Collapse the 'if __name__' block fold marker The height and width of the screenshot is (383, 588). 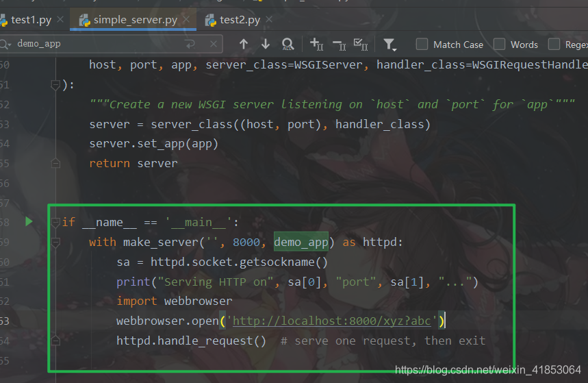pos(55,222)
